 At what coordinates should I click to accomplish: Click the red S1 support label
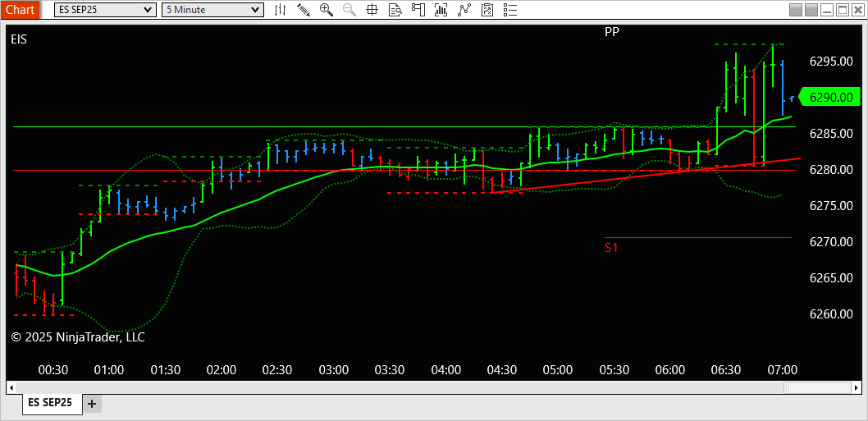coord(610,248)
